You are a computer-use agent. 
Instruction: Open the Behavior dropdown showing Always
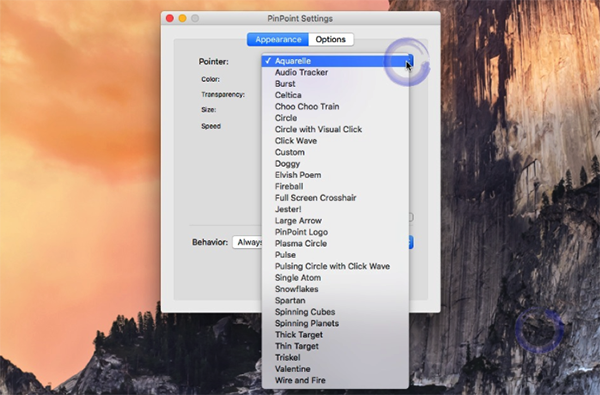coord(247,242)
